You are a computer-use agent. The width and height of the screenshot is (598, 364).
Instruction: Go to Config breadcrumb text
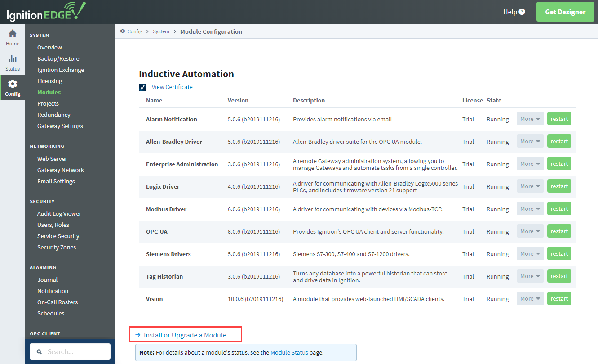tap(135, 31)
